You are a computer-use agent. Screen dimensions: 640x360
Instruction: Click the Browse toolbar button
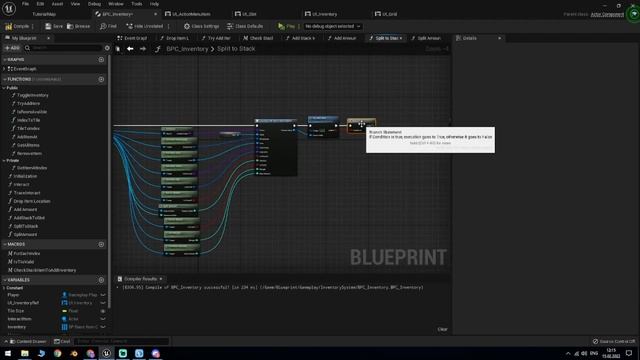[x=78, y=26]
